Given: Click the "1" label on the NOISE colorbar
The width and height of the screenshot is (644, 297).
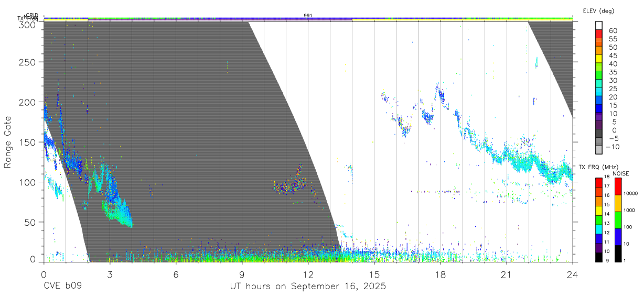Looking at the screenshot, I should coord(625,261).
